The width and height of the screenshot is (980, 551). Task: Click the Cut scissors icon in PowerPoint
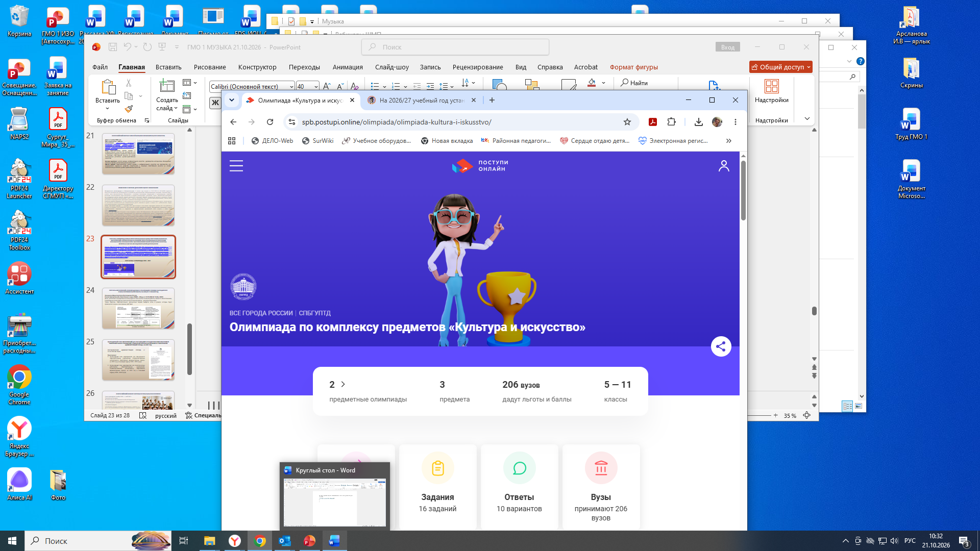pos(129,83)
